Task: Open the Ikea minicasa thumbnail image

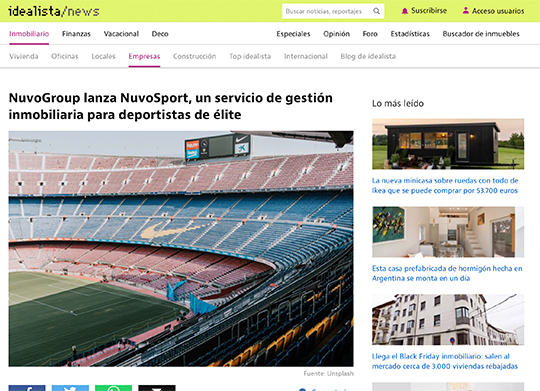Action: click(448, 144)
